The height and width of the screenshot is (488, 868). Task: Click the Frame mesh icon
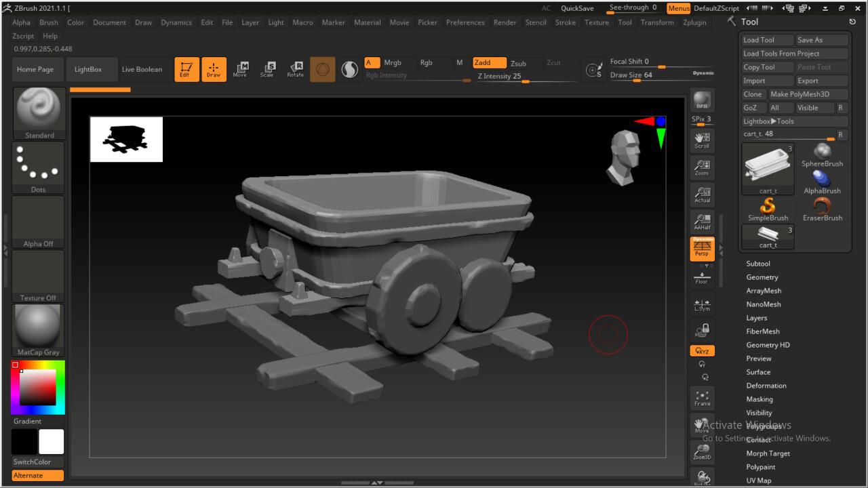coord(702,397)
